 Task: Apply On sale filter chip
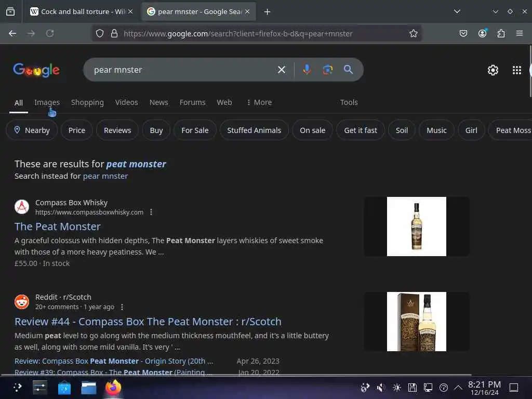coord(312,130)
